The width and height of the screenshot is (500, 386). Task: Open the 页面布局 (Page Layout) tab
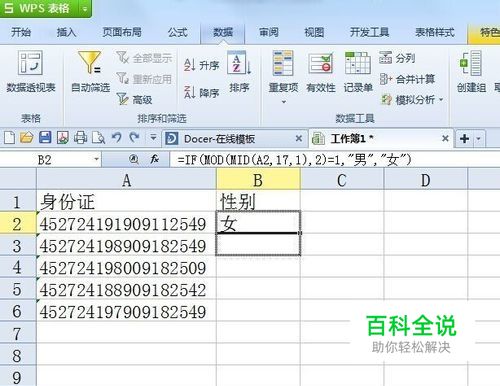point(122,32)
